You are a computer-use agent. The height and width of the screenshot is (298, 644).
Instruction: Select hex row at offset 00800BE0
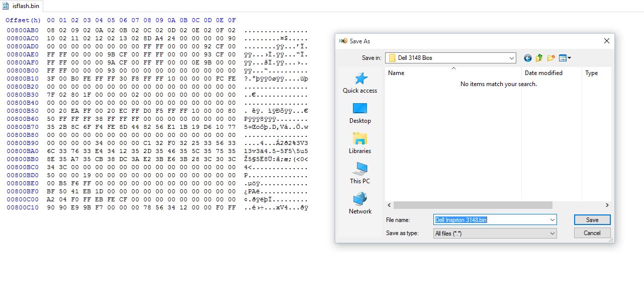[157, 184]
